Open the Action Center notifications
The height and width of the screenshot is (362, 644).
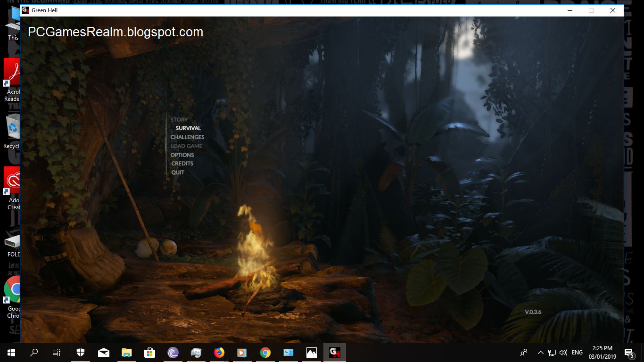[x=629, y=352]
